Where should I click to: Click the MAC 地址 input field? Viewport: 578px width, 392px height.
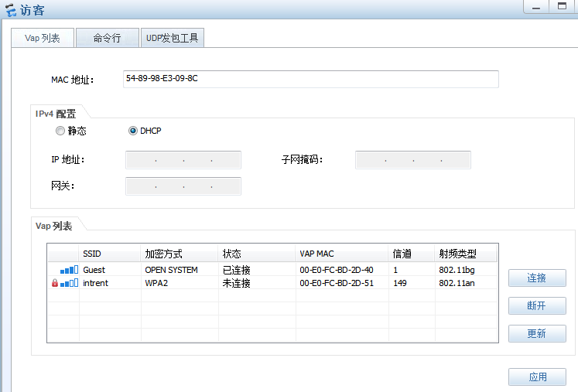[x=311, y=79]
